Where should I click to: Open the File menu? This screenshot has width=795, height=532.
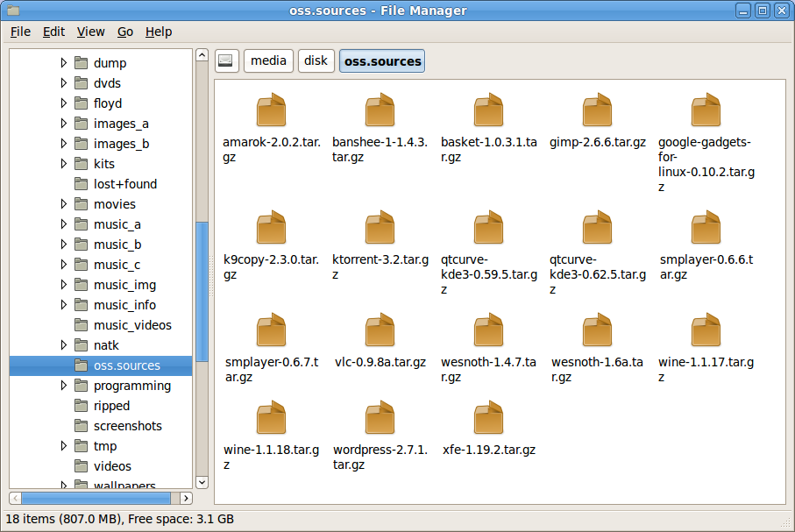pos(20,32)
